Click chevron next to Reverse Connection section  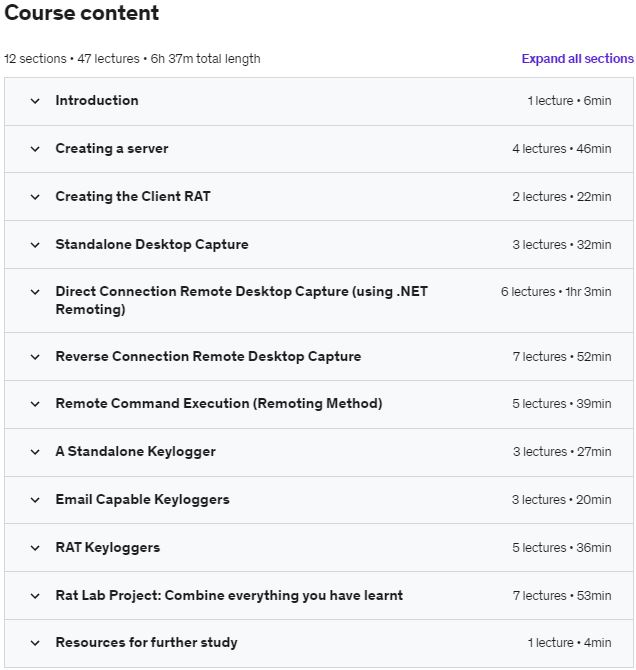coord(35,357)
